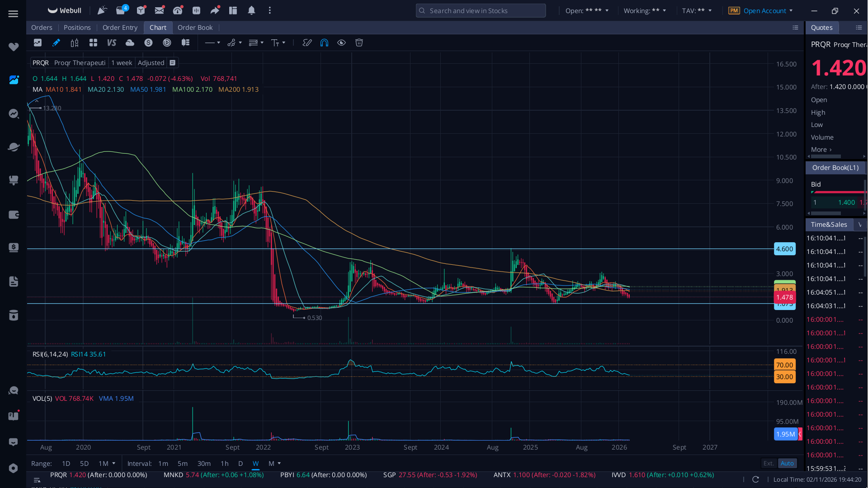Image resolution: width=868 pixels, height=488 pixels.
Task: Click the VS compare stocks icon
Action: click(111, 42)
